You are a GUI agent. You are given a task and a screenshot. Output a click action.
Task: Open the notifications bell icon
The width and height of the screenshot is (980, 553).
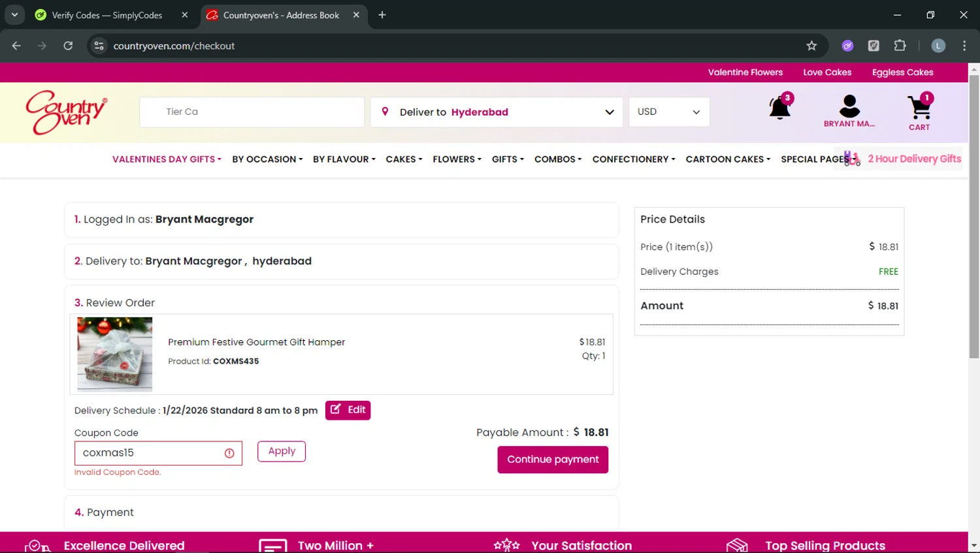point(780,107)
